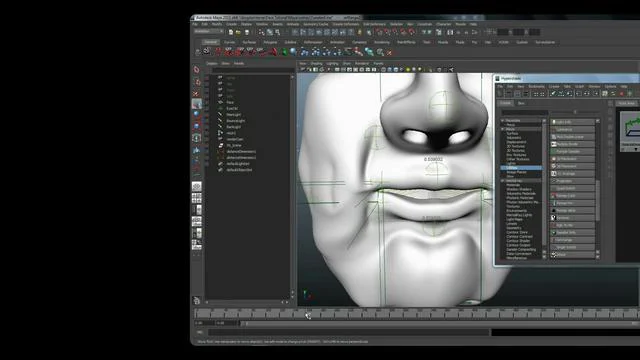Select by component type mode
The image size is (640, 360).
[278, 32]
